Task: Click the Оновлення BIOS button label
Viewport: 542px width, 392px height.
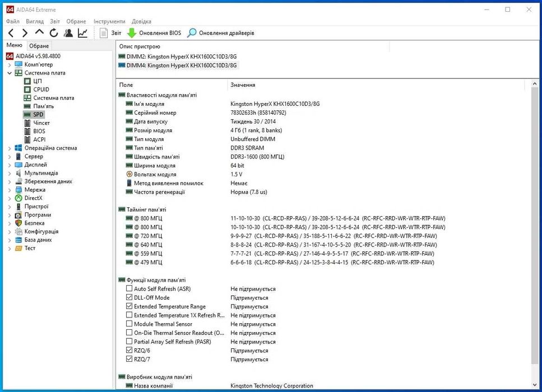Action: click(x=160, y=33)
